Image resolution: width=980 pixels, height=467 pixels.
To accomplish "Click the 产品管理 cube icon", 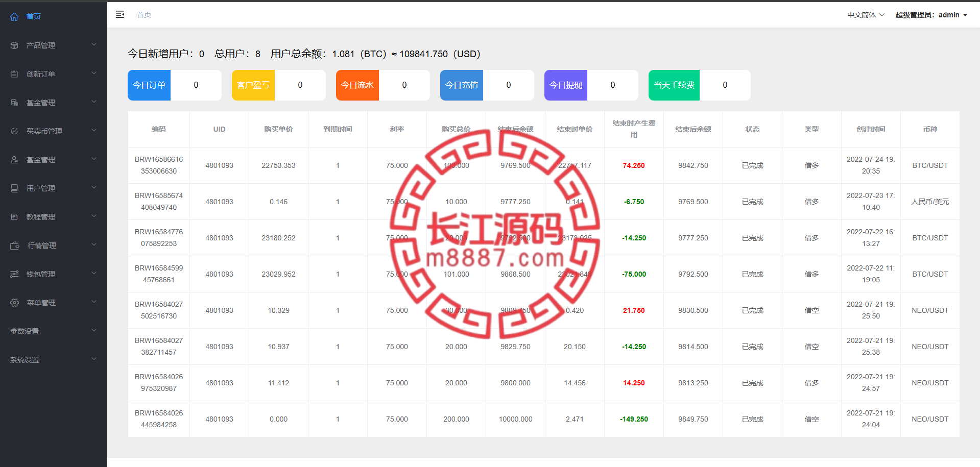I will (x=14, y=45).
